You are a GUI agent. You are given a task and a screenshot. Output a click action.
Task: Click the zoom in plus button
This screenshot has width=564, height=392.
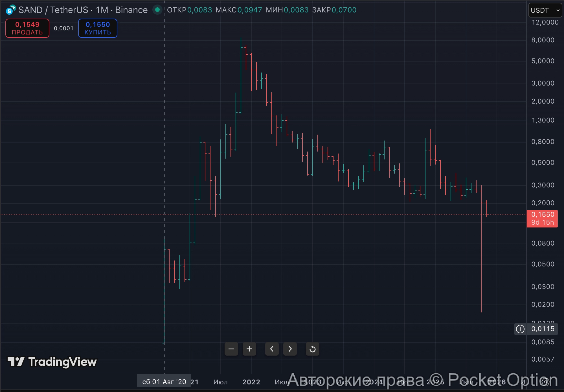pos(249,349)
